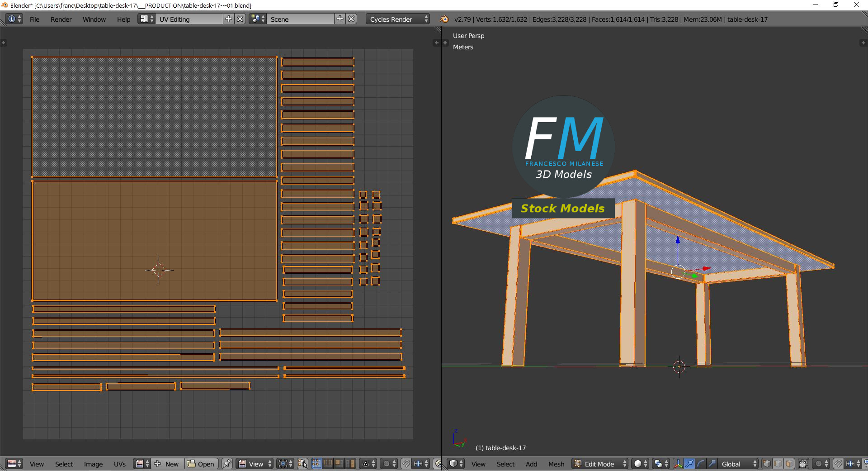Toggle limit selection to visible
Viewport: 868px width, 471px height.
coord(803,464)
